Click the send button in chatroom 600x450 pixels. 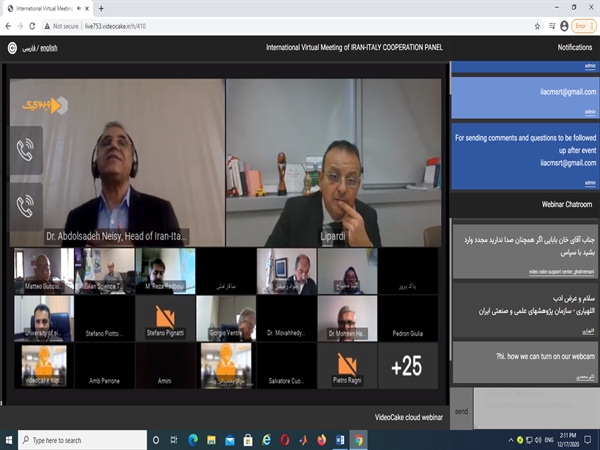click(461, 411)
